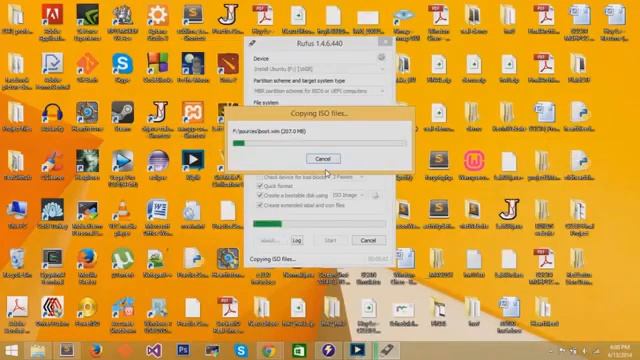
Task: Open the Rufus Log button
Action: click(x=297, y=240)
